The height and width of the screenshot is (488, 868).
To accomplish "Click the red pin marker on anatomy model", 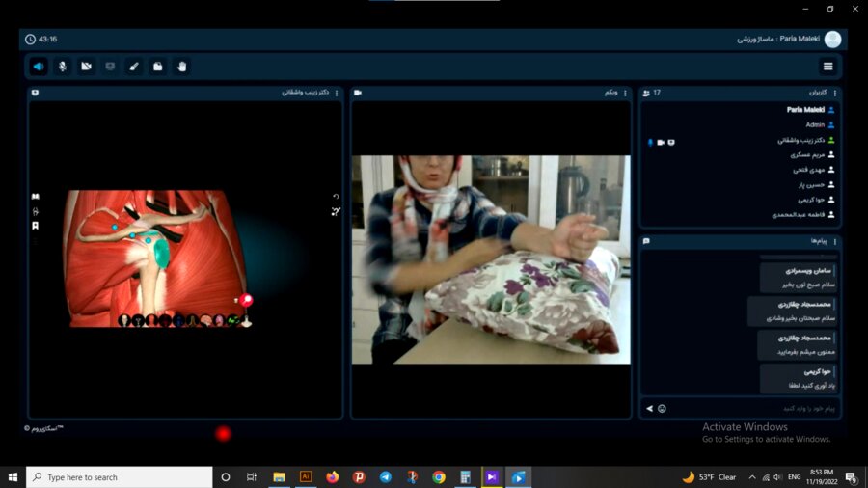I will pyautogui.click(x=246, y=301).
